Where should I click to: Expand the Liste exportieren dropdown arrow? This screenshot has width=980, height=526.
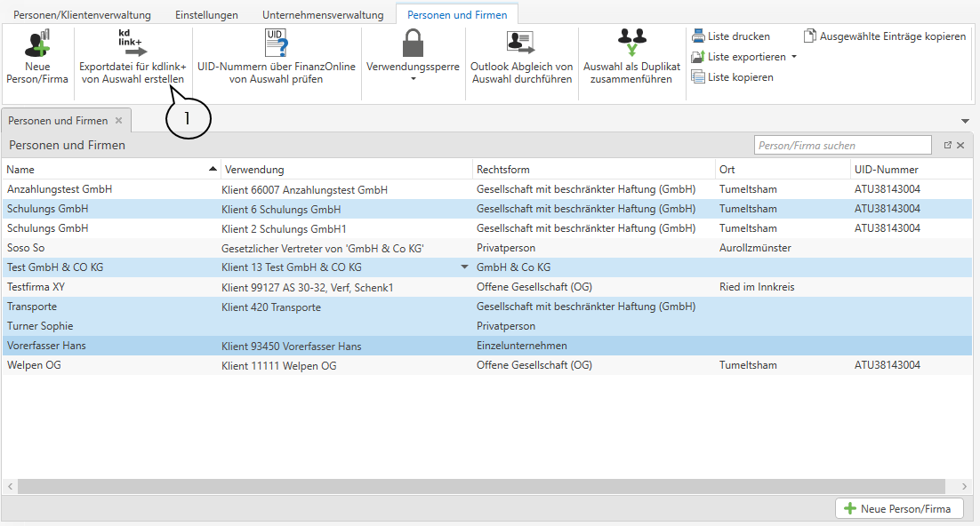tap(794, 57)
